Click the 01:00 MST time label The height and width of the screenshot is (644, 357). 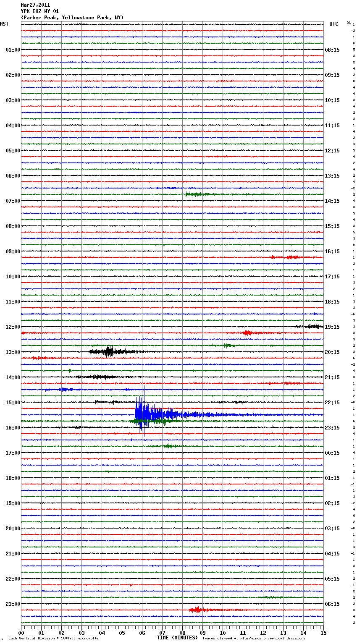coord(13,50)
